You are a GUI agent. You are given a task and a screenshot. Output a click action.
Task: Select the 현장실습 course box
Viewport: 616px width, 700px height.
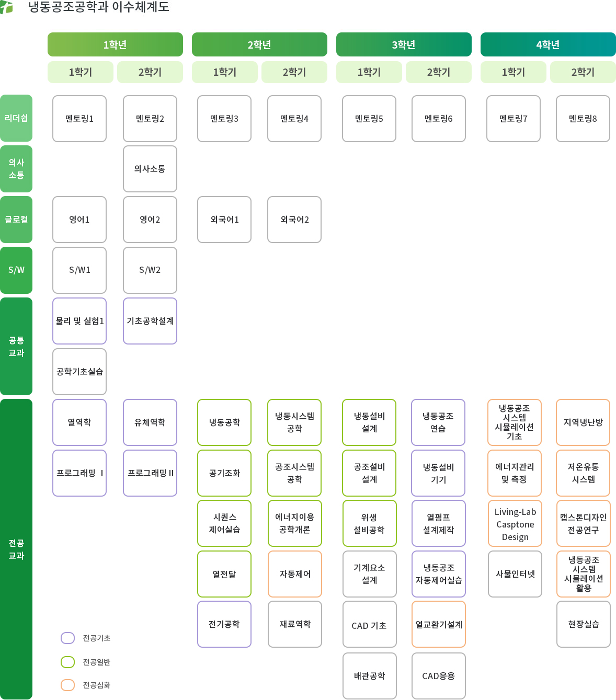[583, 624]
